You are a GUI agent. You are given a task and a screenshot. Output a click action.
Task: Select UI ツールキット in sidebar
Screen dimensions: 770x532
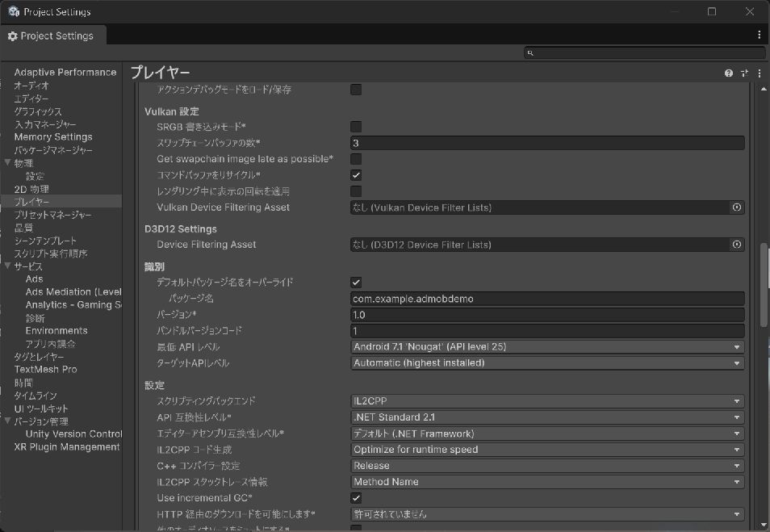(41, 408)
